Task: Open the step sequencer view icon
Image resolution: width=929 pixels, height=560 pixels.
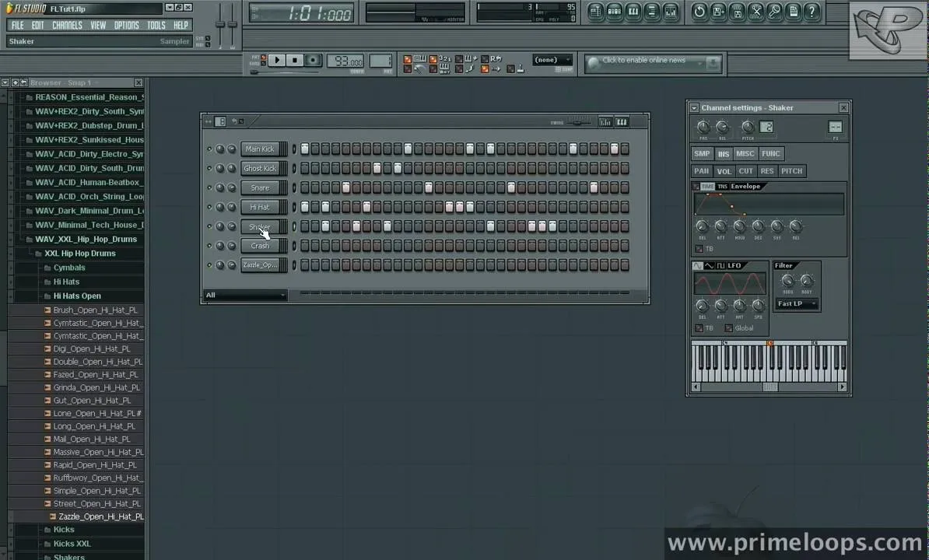Action: tap(615, 11)
